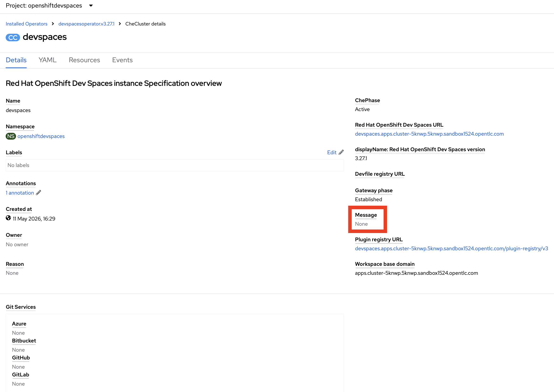Open the Red Hat OpenShift Dev Spaces URL link
Viewport: 554px width, 392px height.
pyautogui.click(x=429, y=134)
